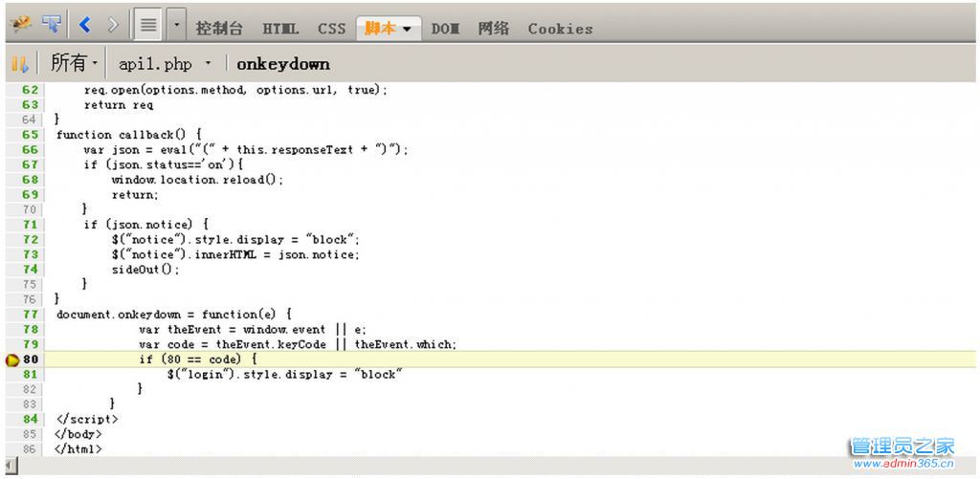The height and width of the screenshot is (479, 980).
Task: Click the onkeydown stack label
Action: (x=283, y=64)
